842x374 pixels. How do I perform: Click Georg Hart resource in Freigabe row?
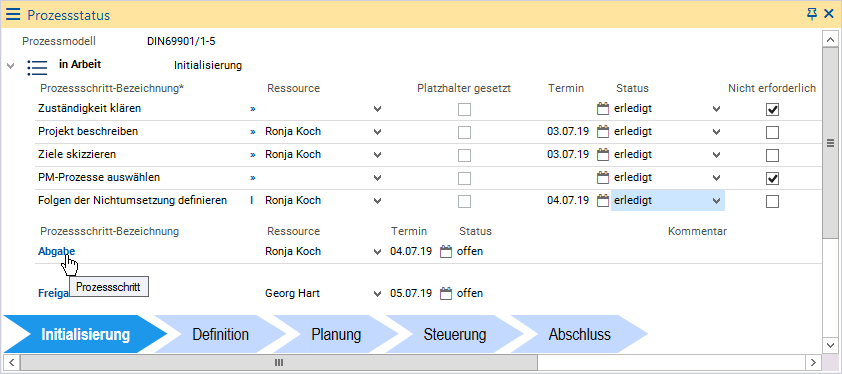[293, 293]
